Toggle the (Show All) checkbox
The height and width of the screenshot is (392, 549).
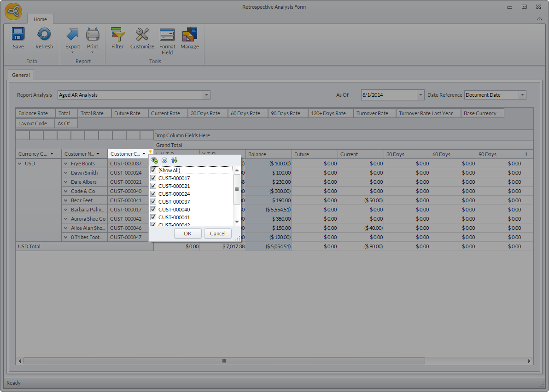(153, 170)
